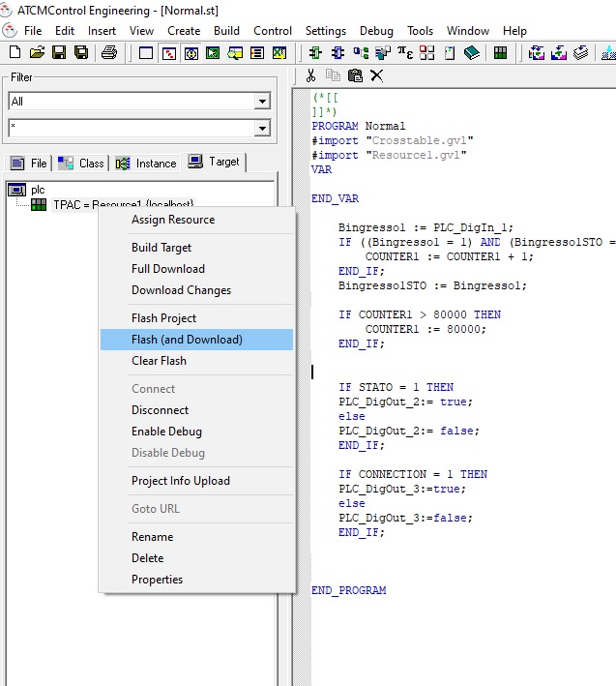Screen dimensions: 616x686
Task: Open the Tools menu
Action: click(420, 31)
